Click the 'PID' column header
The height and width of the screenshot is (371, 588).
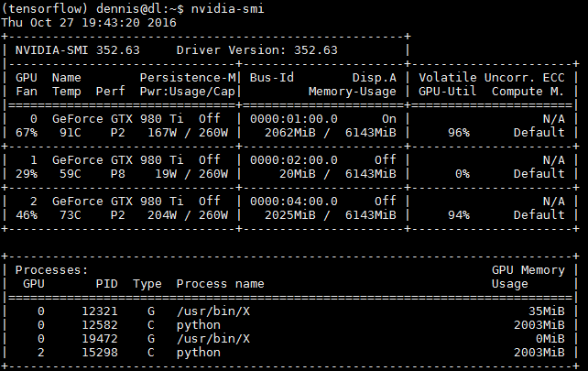(107, 284)
